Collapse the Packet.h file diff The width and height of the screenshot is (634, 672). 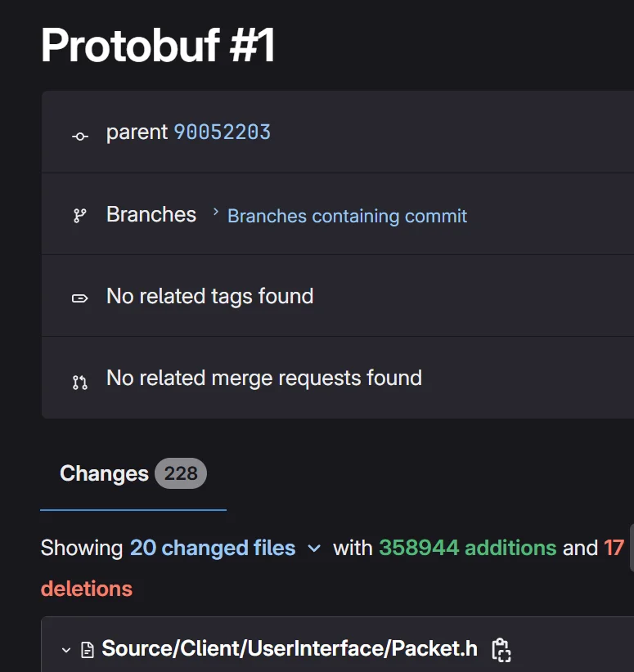click(66, 650)
